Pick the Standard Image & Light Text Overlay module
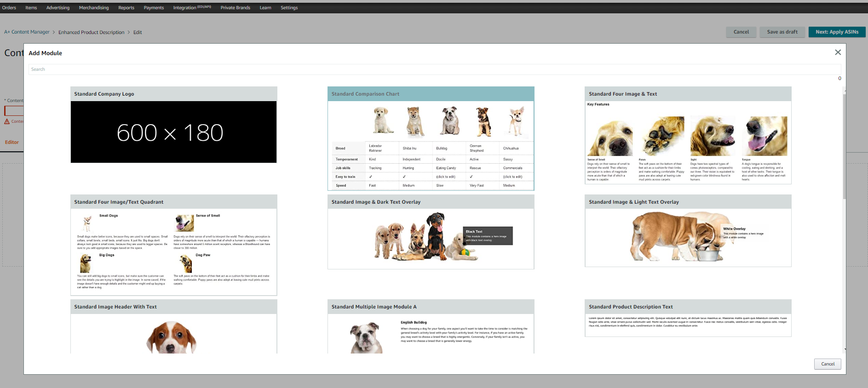This screenshot has height=388, width=868. [x=688, y=231]
